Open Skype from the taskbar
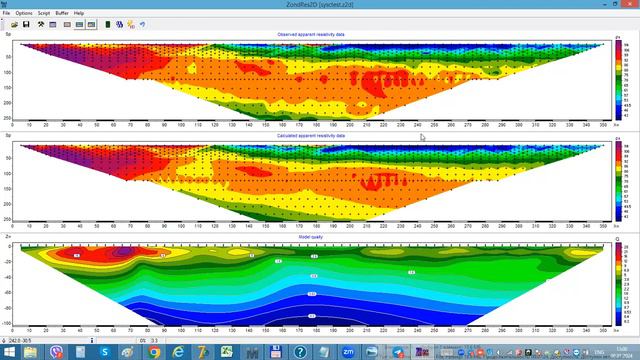640x360 pixels. [105, 352]
